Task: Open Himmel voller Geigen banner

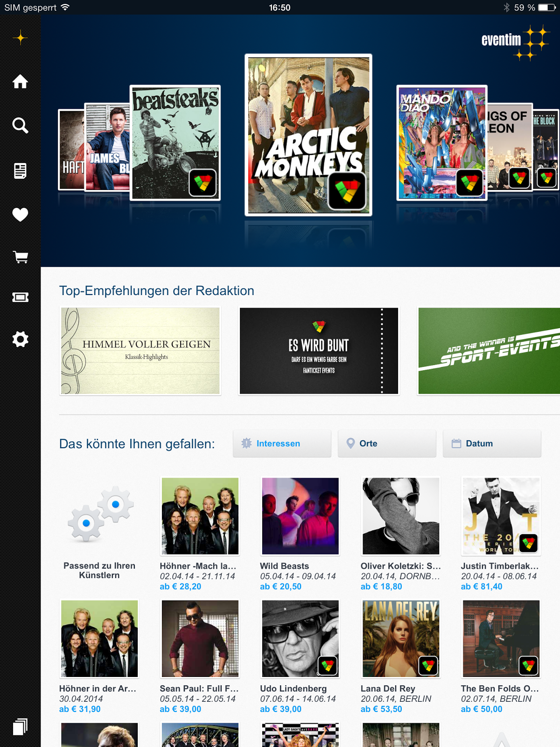Action: coord(140,351)
